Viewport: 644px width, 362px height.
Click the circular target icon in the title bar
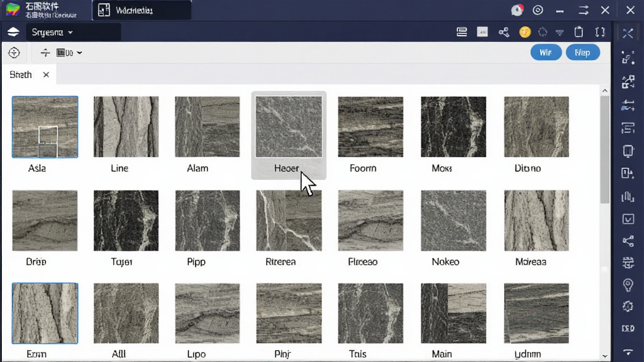point(538,10)
